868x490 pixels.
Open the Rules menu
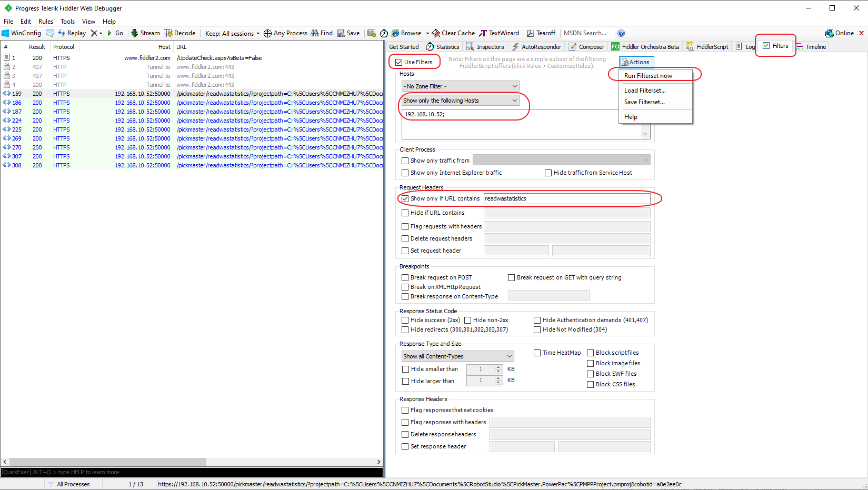click(46, 22)
